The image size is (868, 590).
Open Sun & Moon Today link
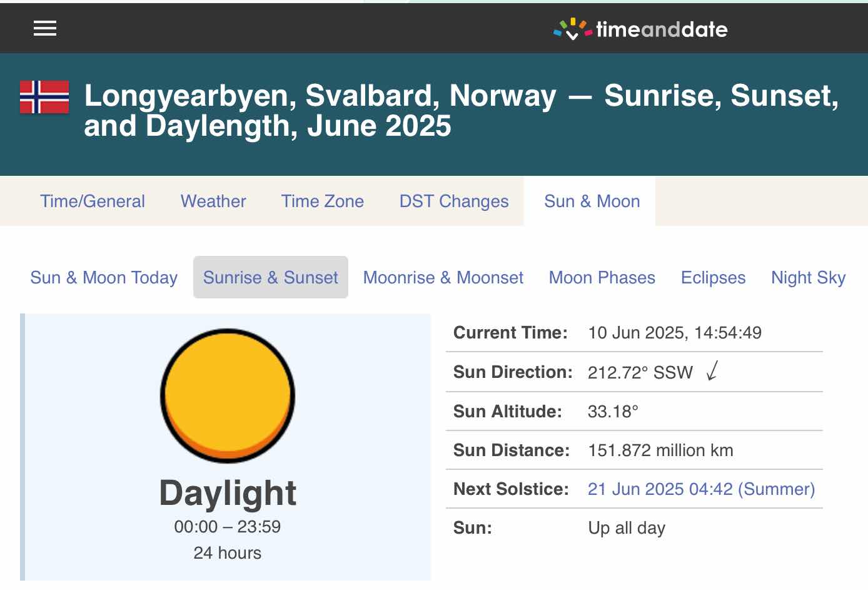click(104, 278)
